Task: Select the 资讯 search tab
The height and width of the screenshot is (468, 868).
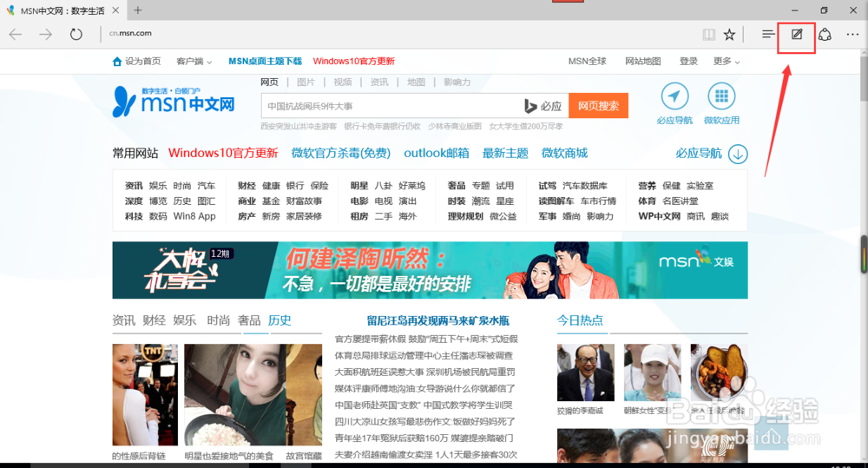Action: 379,82
